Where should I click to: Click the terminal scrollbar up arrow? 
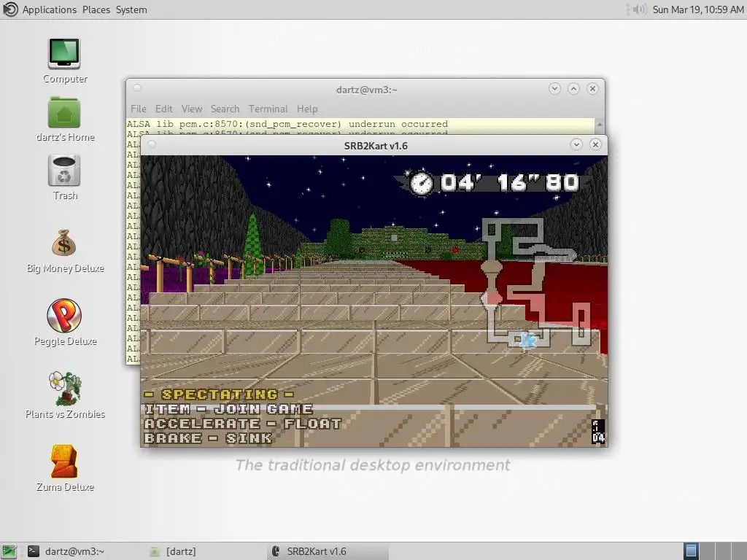click(x=600, y=124)
